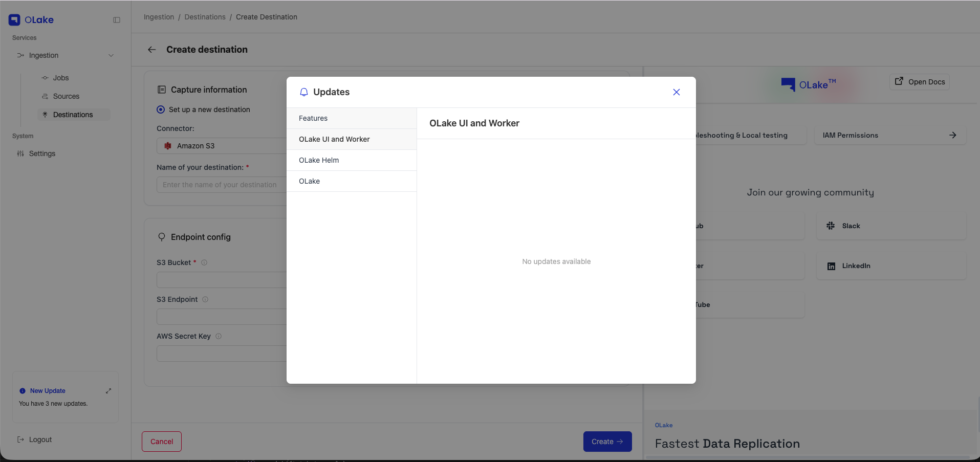This screenshot has width=980, height=462.
Task: Go back using the arrow beside Create destination
Action: pyautogui.click(x=152, y=50)
